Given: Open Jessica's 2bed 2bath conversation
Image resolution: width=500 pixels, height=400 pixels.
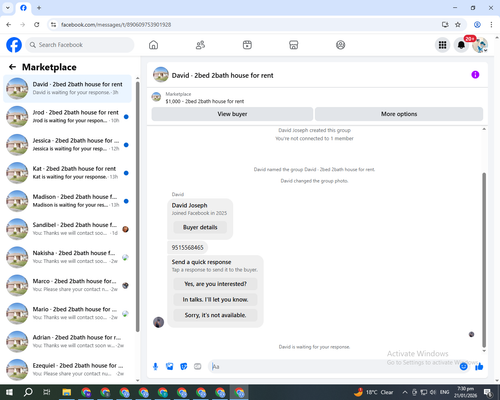Looking at the screenshot, I should coord(67,145).
